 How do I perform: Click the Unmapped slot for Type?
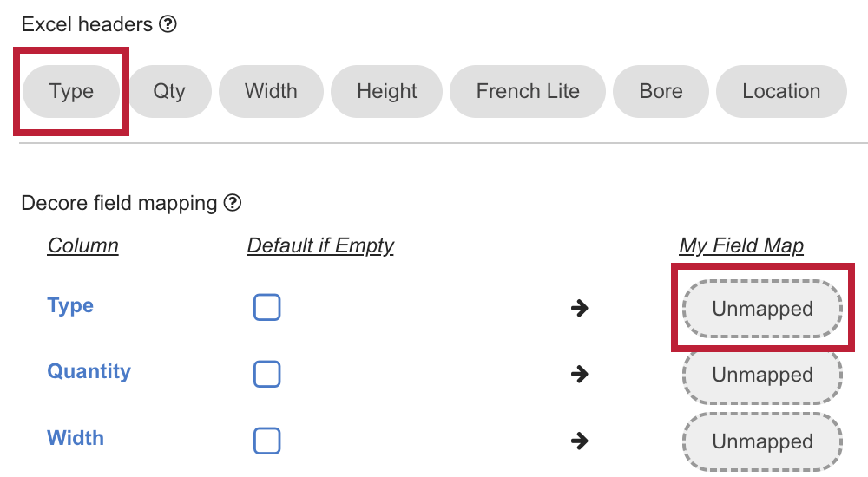pos(762,309)
